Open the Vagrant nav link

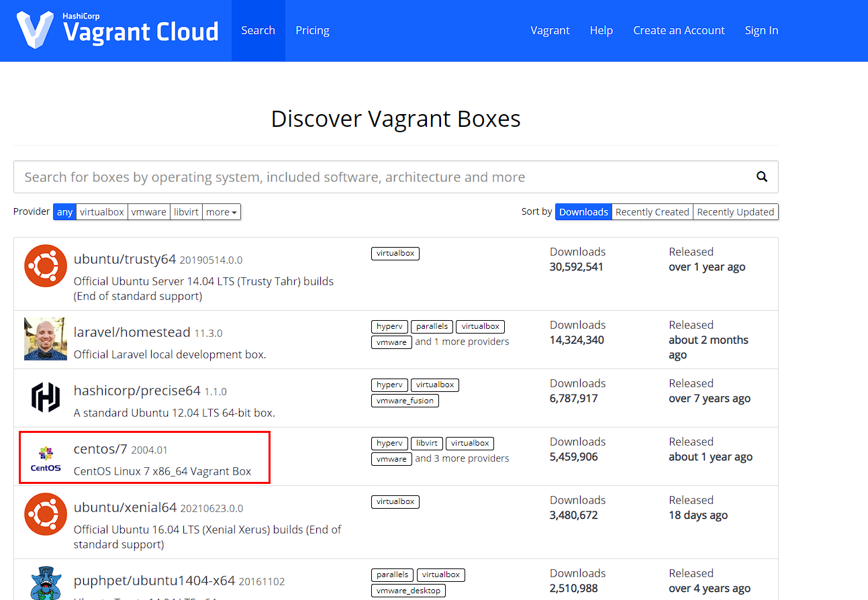pos(550,30)
